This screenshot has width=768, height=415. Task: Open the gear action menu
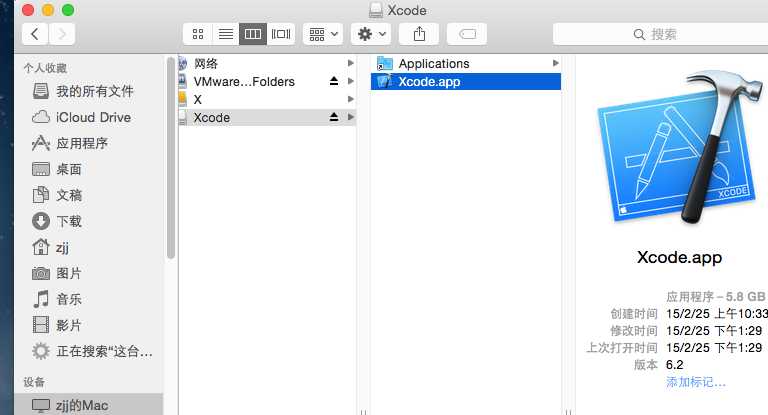(x=371, y=34)
